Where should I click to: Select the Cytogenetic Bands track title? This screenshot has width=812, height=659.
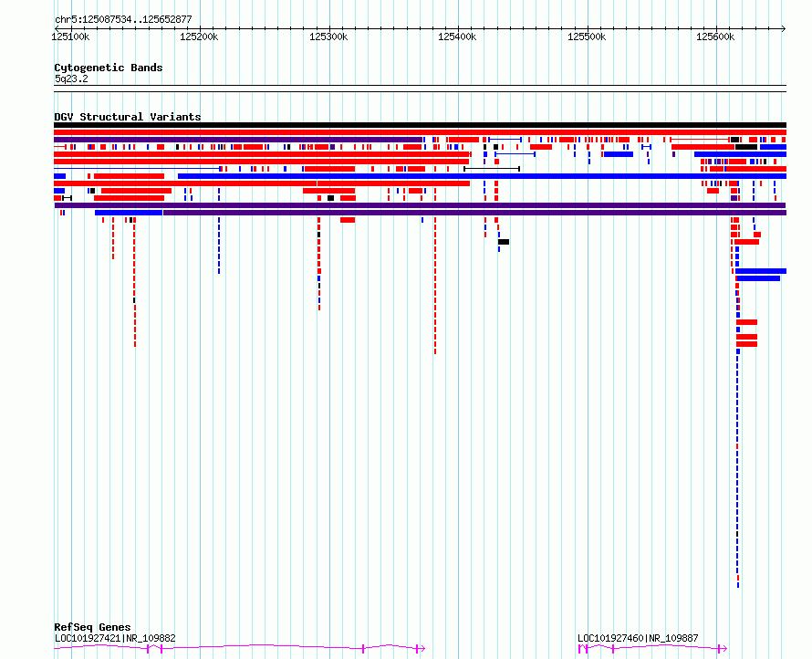(109, 68)
